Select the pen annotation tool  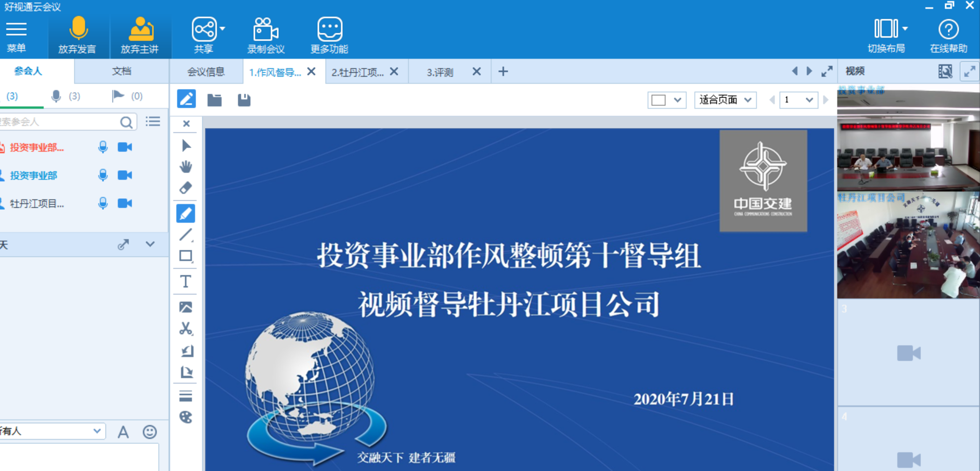pos(186,213)
